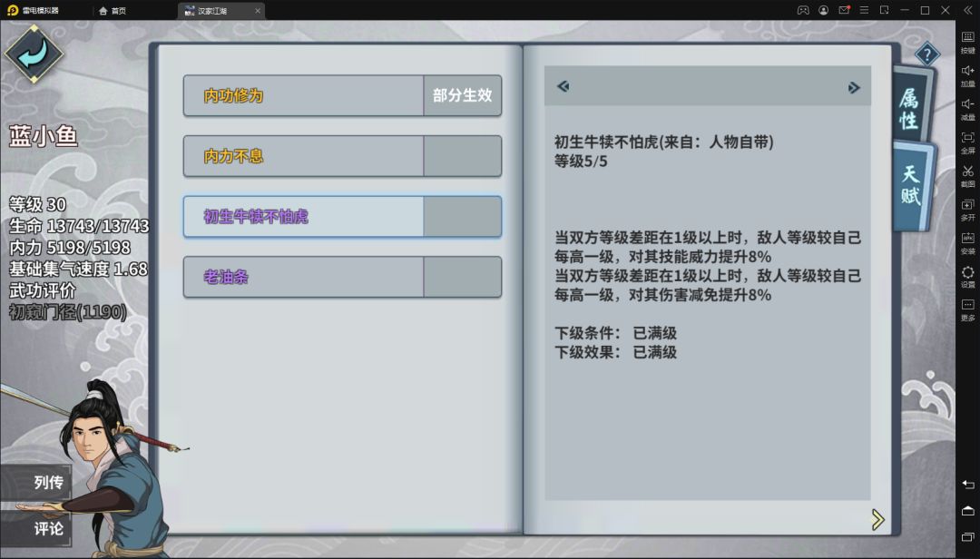Switch to the 天赋 tab

pos(911,185)
